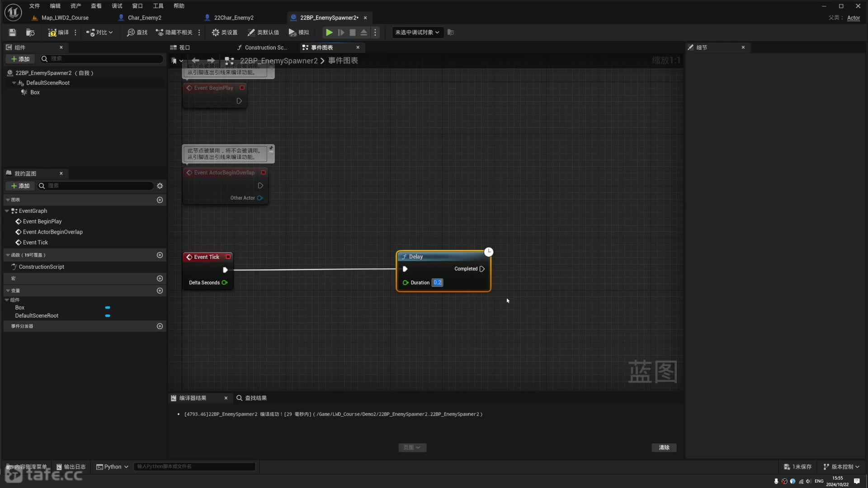Close the 22BP_EnemySpawner2 tab
The height and width of the screenshot is (488, 868).
(365, 18)
